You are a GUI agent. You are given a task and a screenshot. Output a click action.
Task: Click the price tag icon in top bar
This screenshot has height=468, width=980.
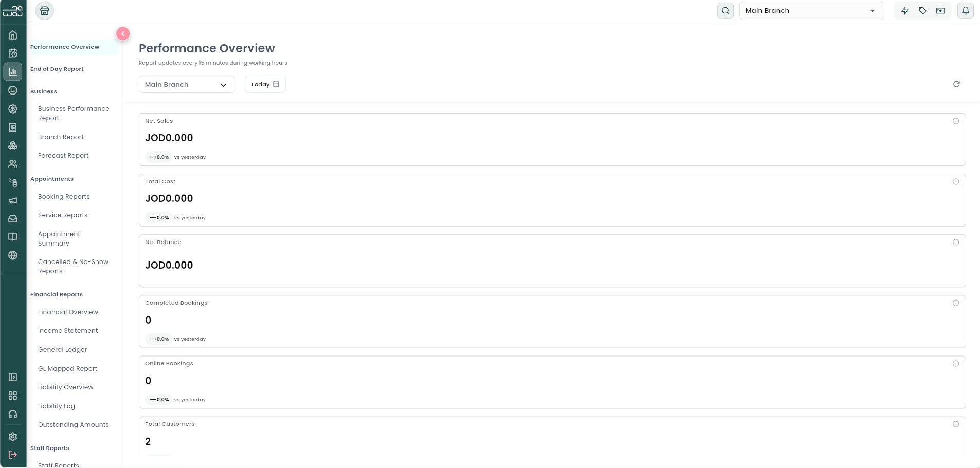tap(923, 11)
